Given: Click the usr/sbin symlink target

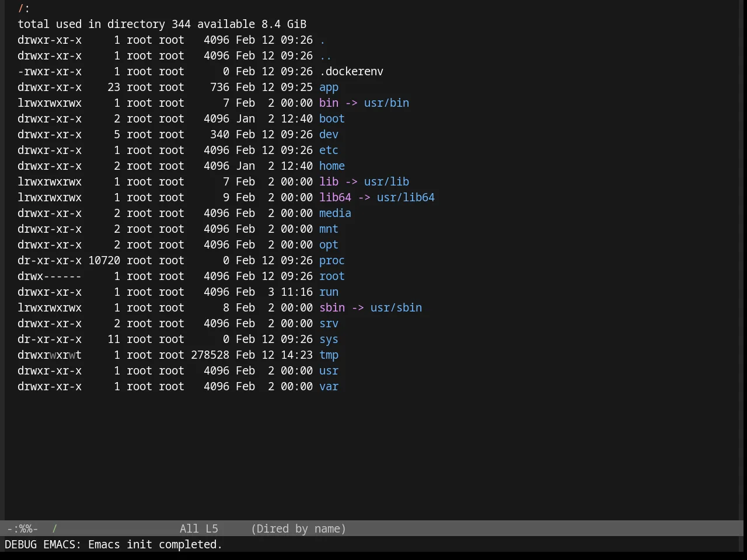Looking at the screenshot, I should pos(396,308).
